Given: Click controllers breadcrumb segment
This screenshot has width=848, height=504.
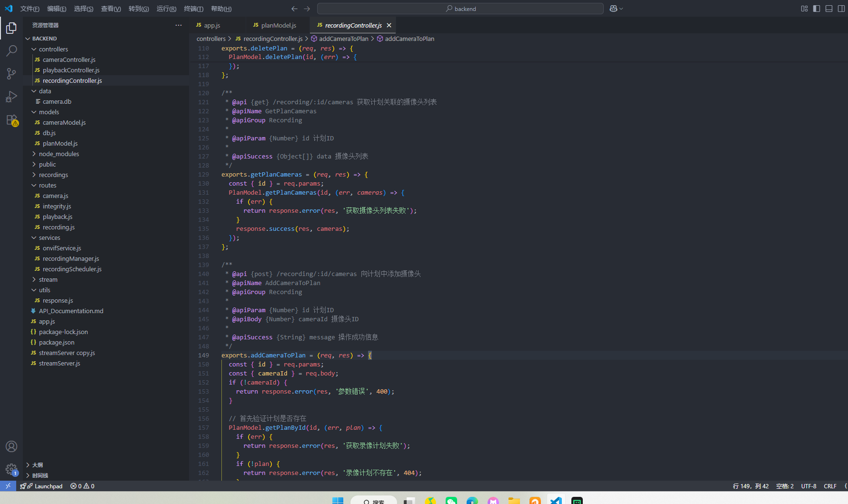Looking at the screenshot, I should (x=211, y=39).
